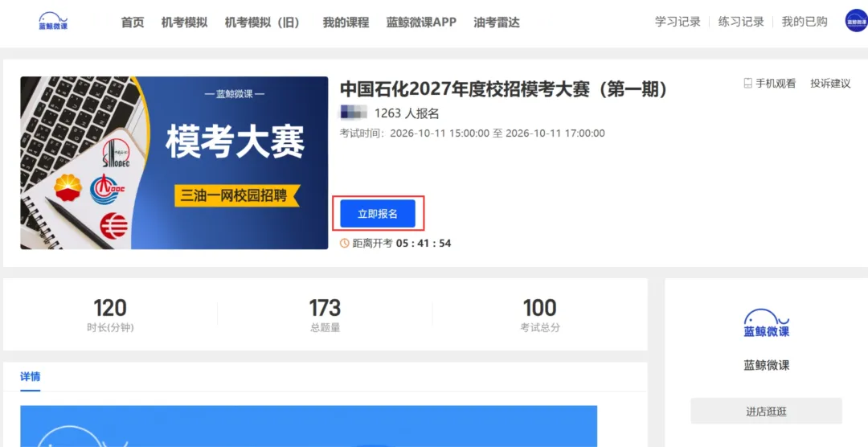Viewport: 868px width, 447px height.
Task: Click the 蓝鲸微课 logo in the header
Action: tap(53, 22)
